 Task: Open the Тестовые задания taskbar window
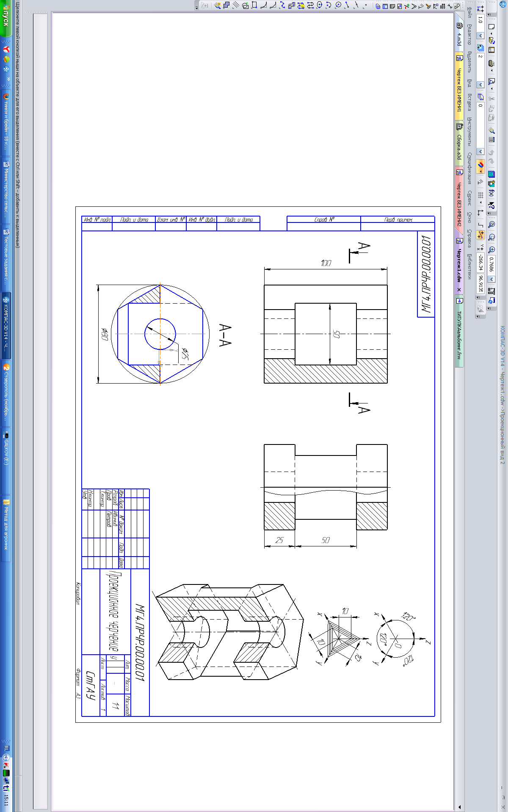point(6,257)
